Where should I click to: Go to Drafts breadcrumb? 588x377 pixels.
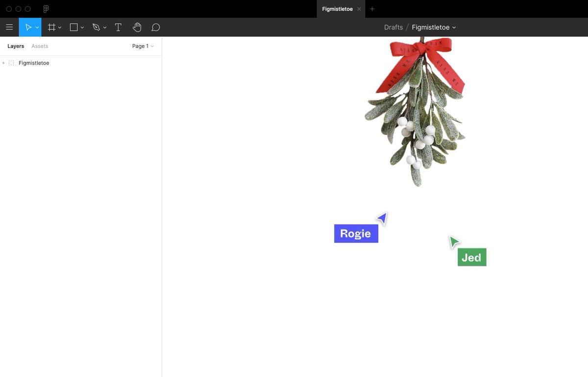click(393, 27)
